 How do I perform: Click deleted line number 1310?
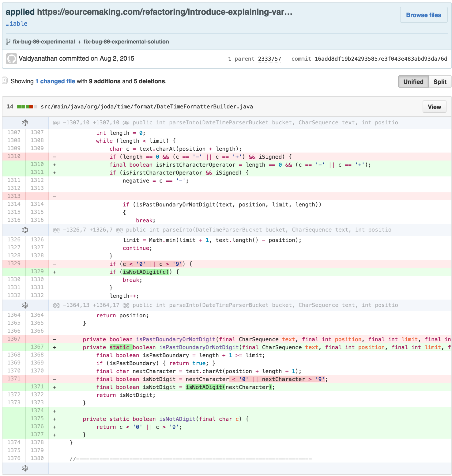[14, 156]
